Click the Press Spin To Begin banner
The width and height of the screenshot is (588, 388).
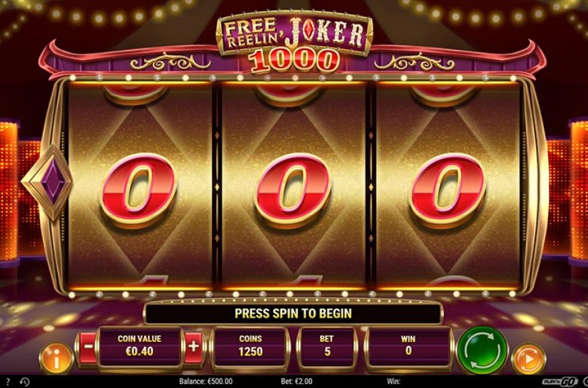pos(293,314)
